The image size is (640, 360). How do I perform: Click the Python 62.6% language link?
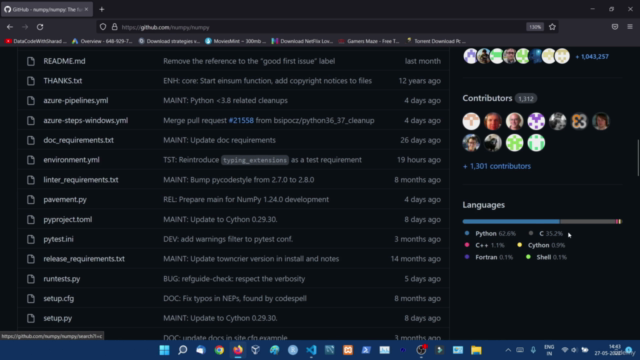pos(490,233)
